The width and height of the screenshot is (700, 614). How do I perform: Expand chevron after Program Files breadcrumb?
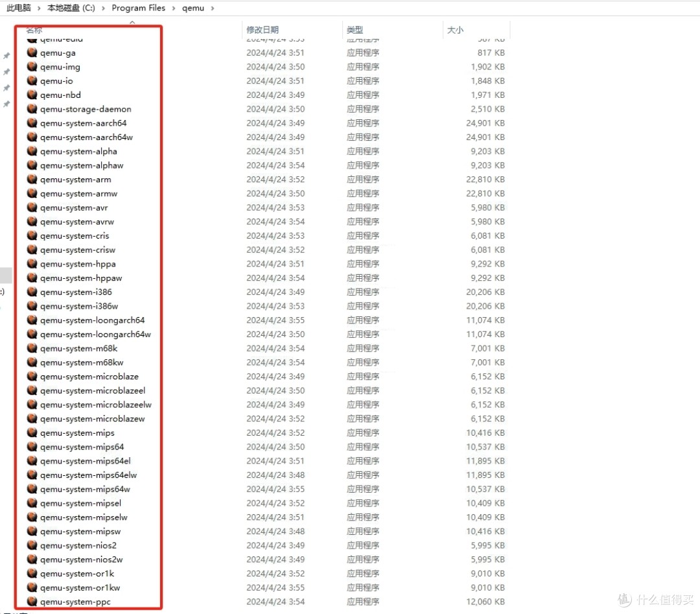click(x=174, y=8)
